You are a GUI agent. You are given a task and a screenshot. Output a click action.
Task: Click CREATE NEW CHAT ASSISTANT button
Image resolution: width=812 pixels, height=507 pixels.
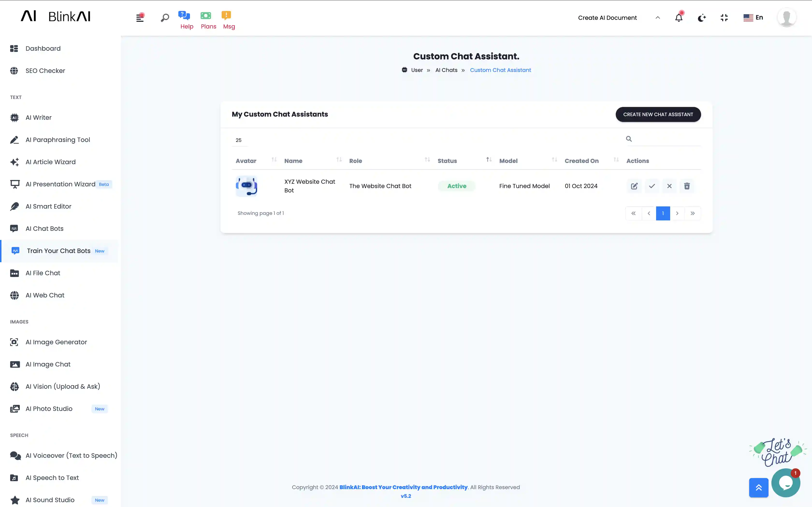658,114
